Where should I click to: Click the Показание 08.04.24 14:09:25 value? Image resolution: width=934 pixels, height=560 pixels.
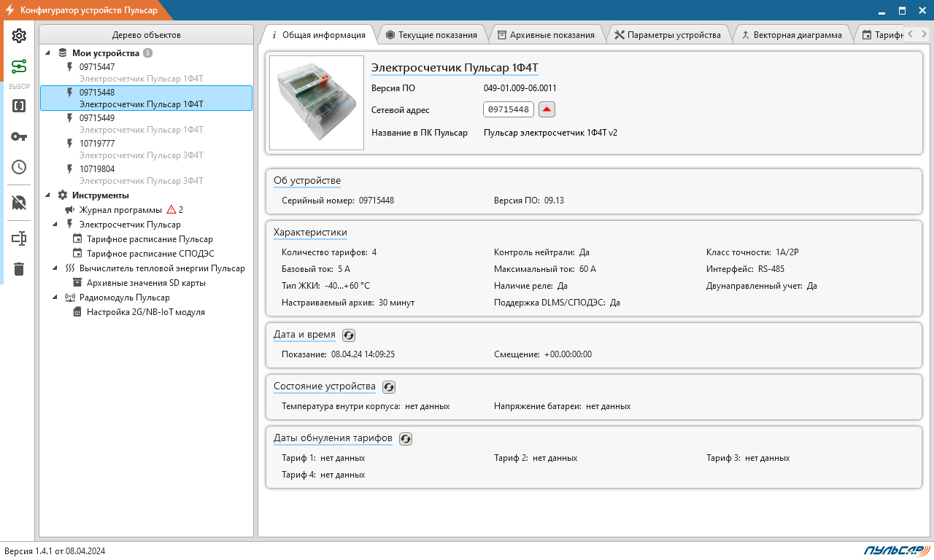click(x=363, y=354)
